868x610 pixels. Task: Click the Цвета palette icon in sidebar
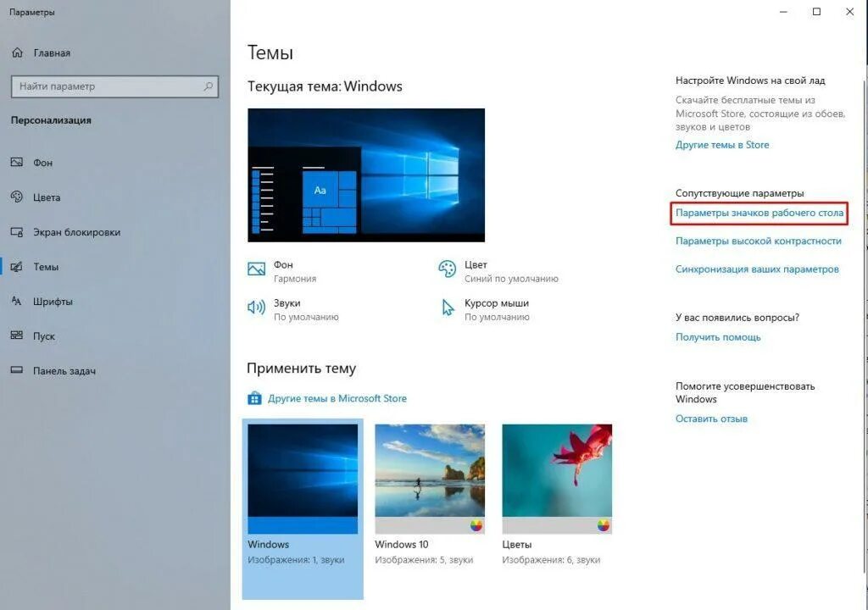click(17, 197)
